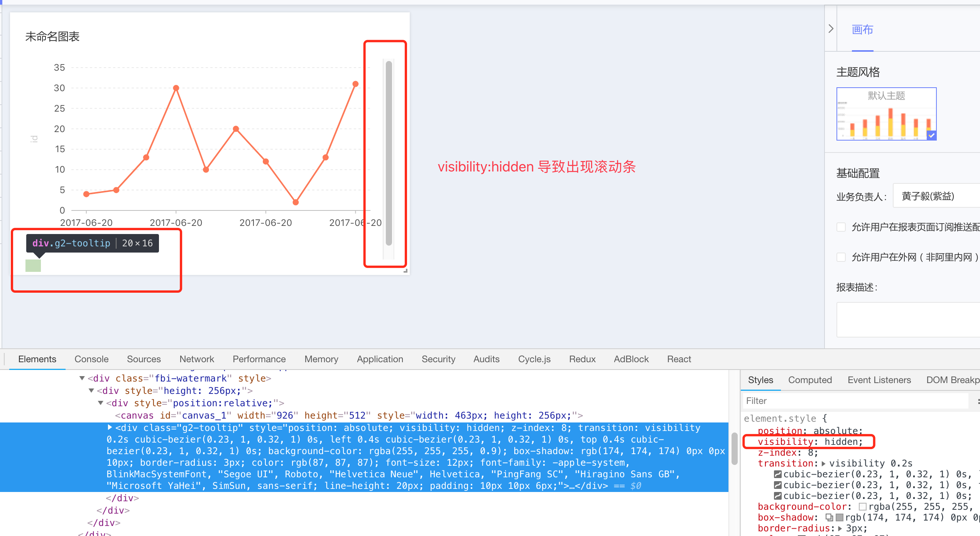The height and width of the screenshot is (536, 980).
Task: Click the box-shadow editor icon beside box-shadow
Action: pyautogui.click(x=830, y=517)
